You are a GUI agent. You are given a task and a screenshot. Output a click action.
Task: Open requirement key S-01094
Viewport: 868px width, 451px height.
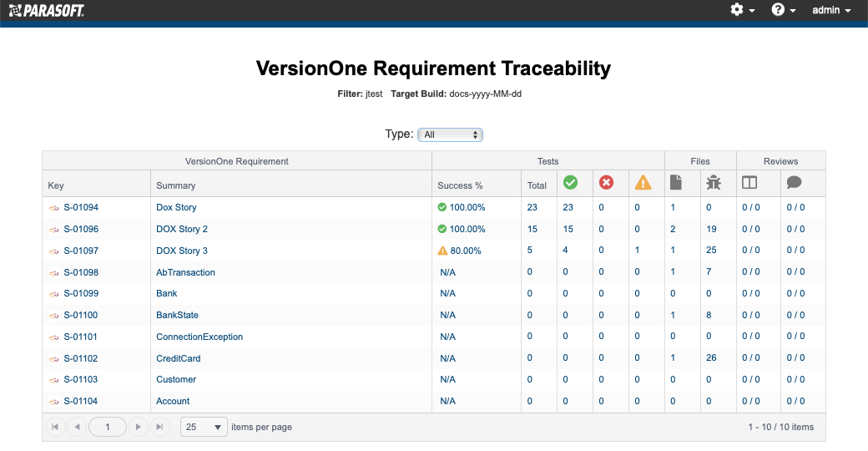81,207
